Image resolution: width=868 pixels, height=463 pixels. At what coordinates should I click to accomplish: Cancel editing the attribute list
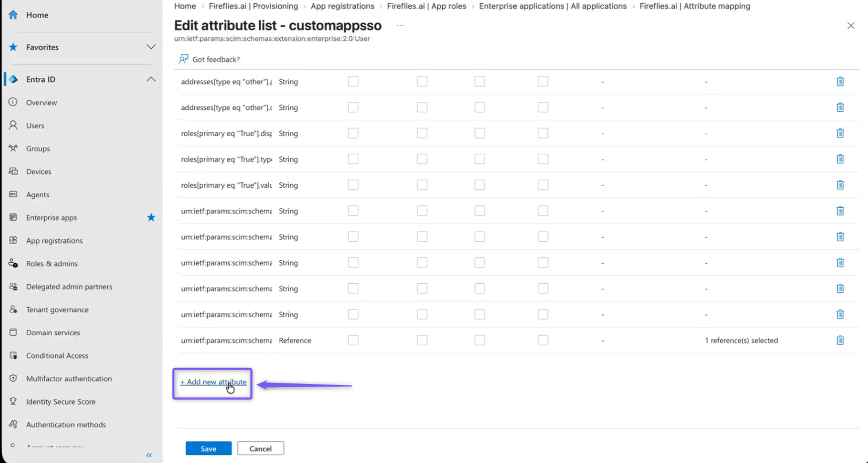click(x=261, y=449)
